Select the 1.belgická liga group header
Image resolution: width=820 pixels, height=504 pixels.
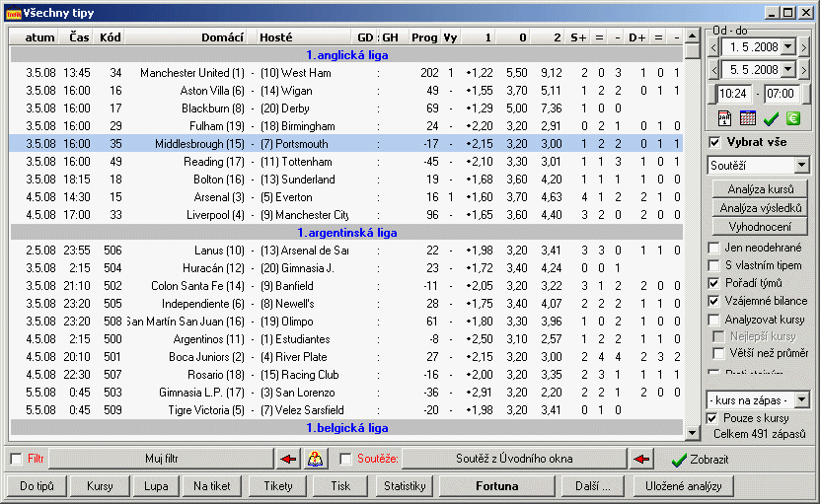pos(346,428)
